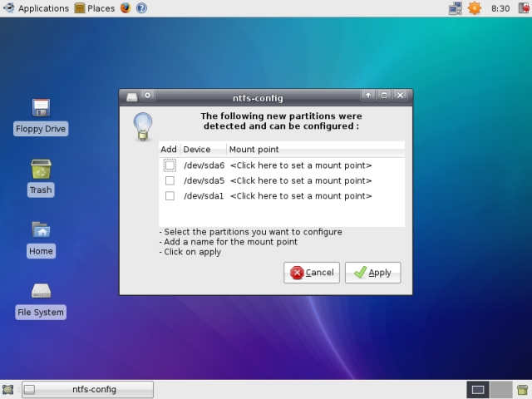Select the /dev/sda6 device name

tap(204, 165)
